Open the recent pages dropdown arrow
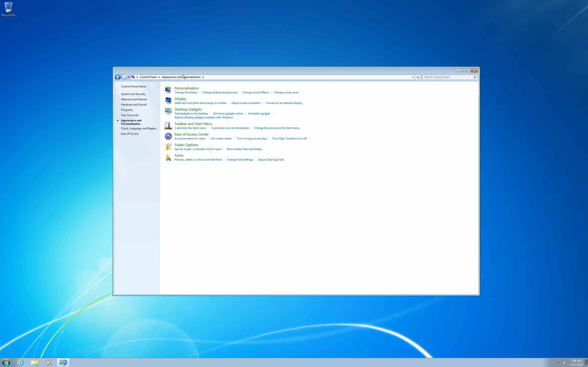The image size is (588, 367). pos(129,77)
